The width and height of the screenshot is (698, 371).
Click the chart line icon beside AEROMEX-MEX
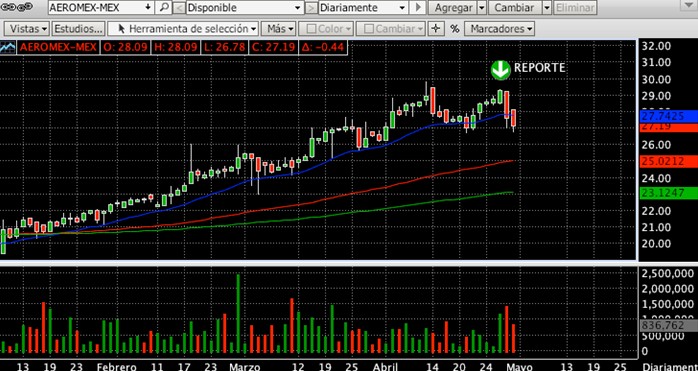click(x=8, y=47)
